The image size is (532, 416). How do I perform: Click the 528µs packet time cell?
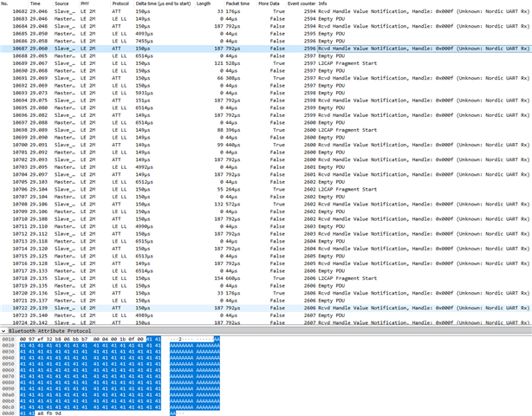point(233,63)
